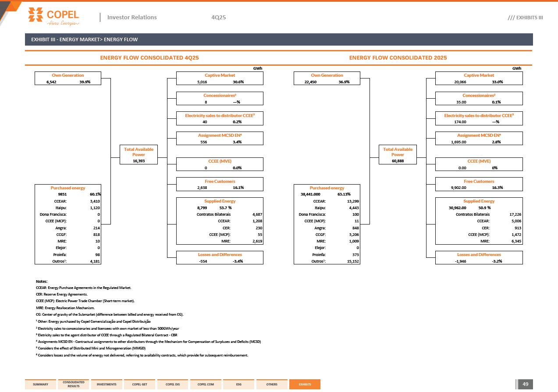Open the Copel GET section tab
This screenshot has height=392, width=558.
[140, 385]
